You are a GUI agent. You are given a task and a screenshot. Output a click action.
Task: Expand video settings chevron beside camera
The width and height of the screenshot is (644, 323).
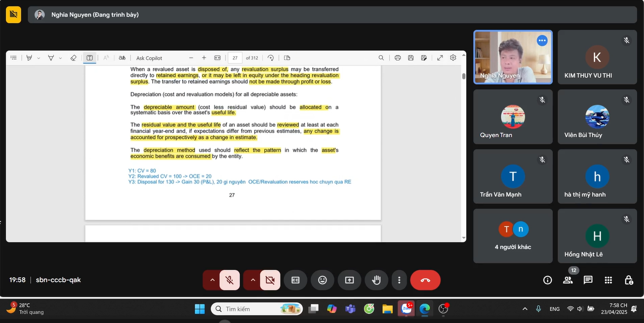point(252,280)
